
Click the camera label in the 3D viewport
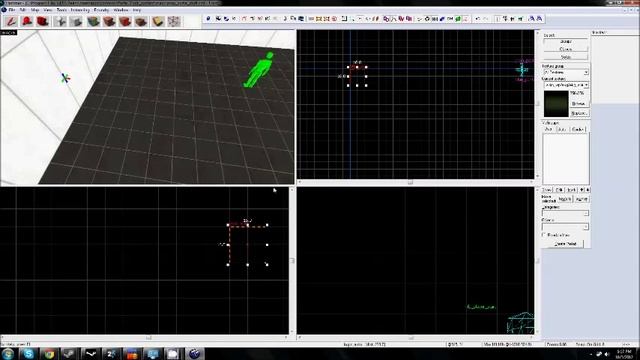click(x=9, y=32)
